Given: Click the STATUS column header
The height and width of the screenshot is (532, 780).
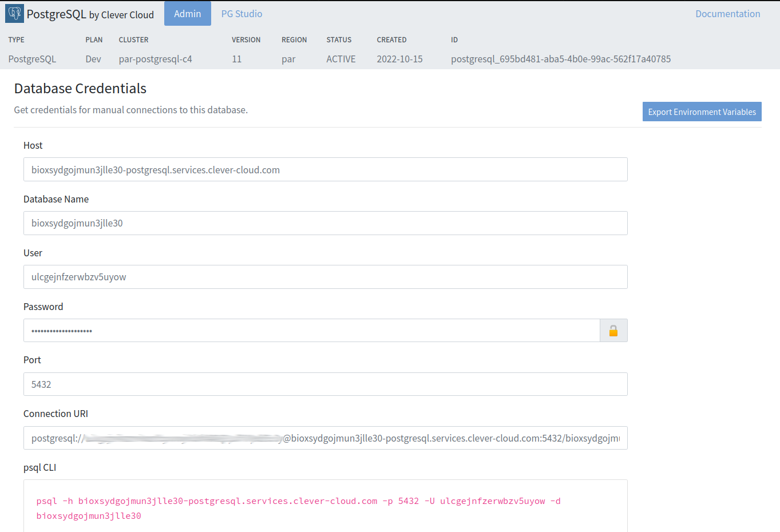Looking at the screenshot, I should [x=339, y=39].
